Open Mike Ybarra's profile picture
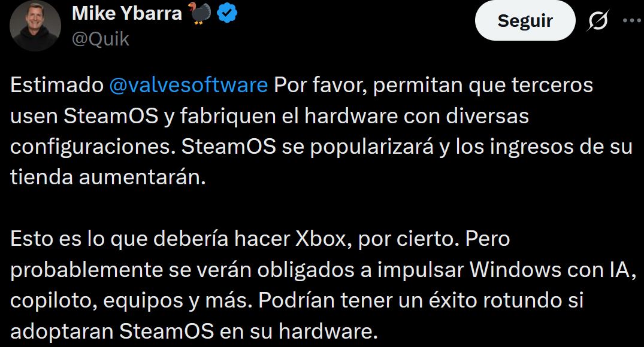This screenshot has height=347, width=644. [x=35, y=26]
